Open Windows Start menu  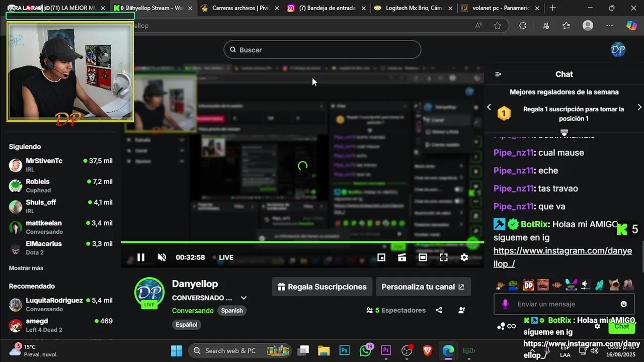tap(177, 350)
